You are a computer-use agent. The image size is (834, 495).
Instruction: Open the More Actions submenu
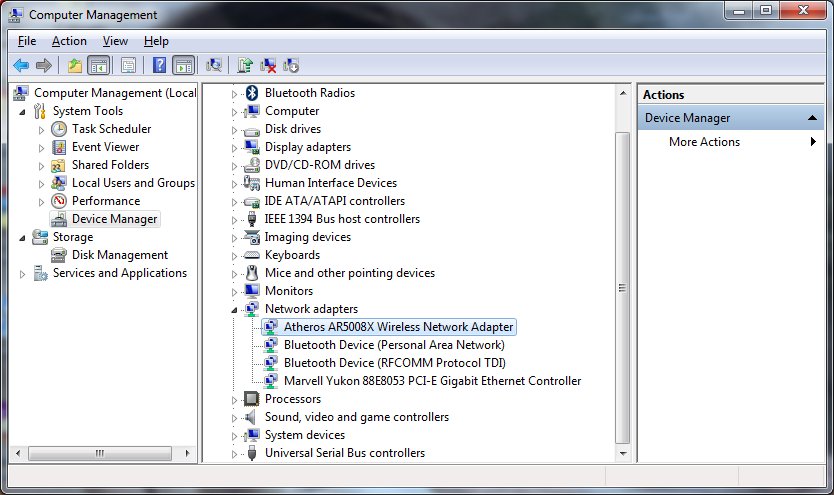[x=731, y=141]
